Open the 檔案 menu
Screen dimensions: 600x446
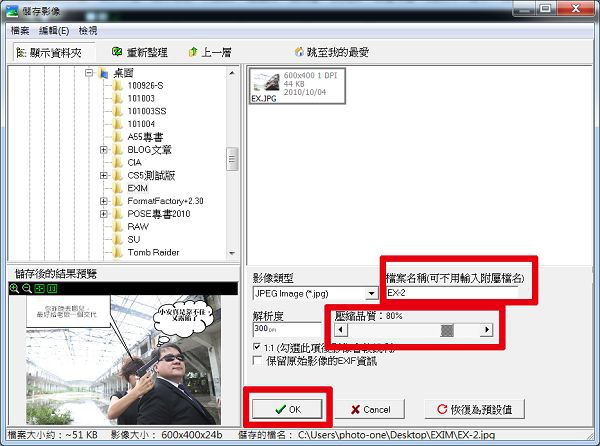click(20, 31)
